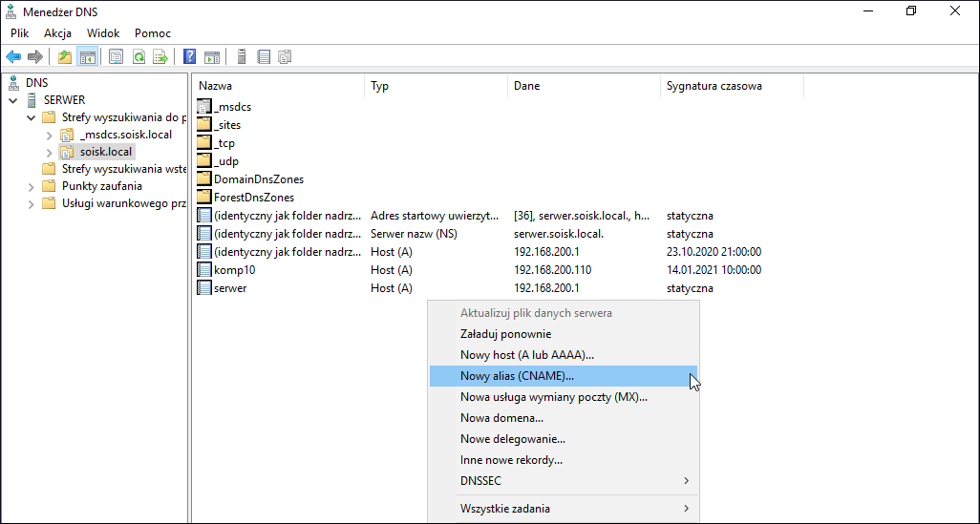This screenshot has height=524, width=980.
Task: Click the SERWER server icon in tree
Action: [x=32, y=100]
